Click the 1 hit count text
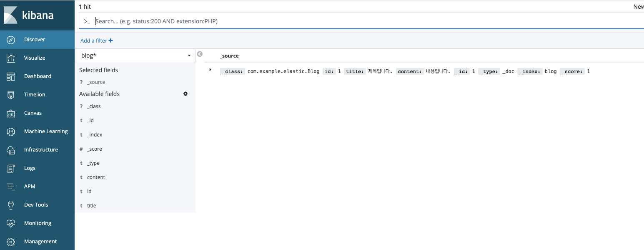This screenshot has height=250, width=644. [x=85, y=7]
